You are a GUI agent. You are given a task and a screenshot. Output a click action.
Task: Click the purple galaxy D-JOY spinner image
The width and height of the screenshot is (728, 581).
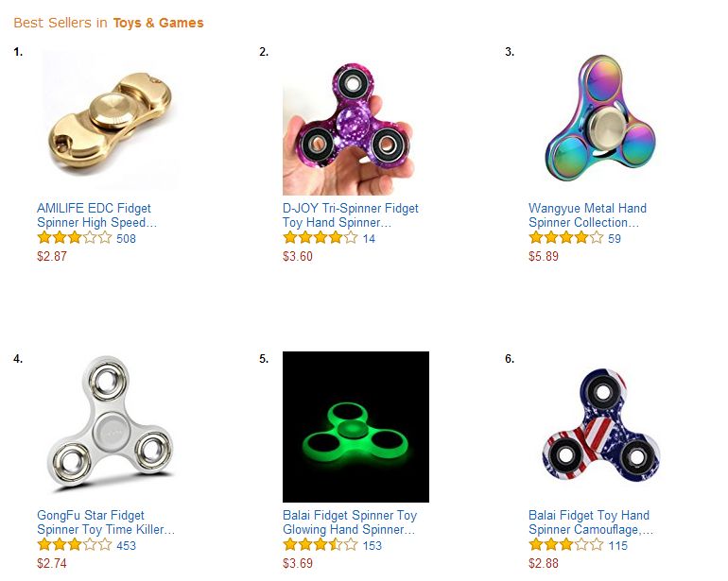point(348,129)
